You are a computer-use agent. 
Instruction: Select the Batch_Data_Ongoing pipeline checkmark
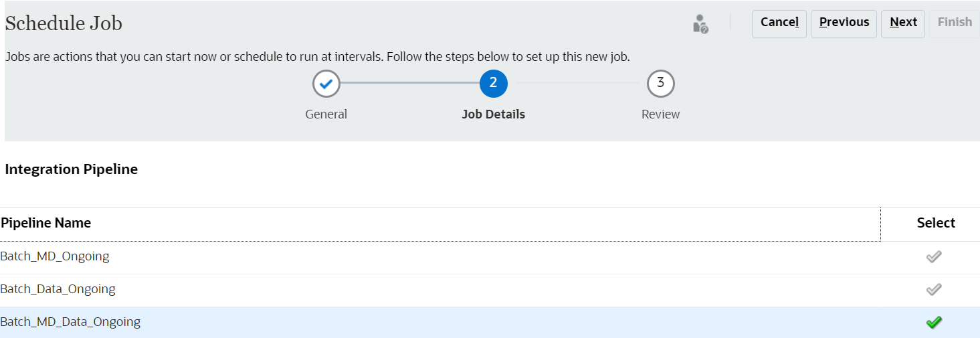click(x=934, y=289)
